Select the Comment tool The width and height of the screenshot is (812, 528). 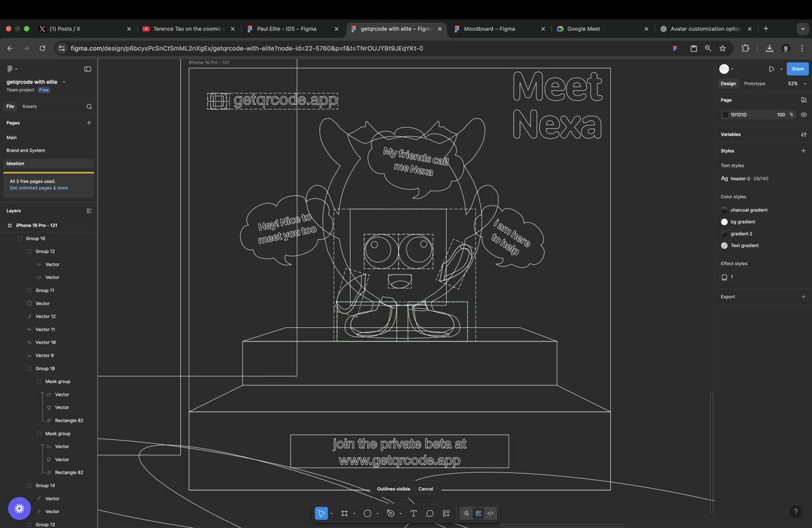(x=430, y=514)
